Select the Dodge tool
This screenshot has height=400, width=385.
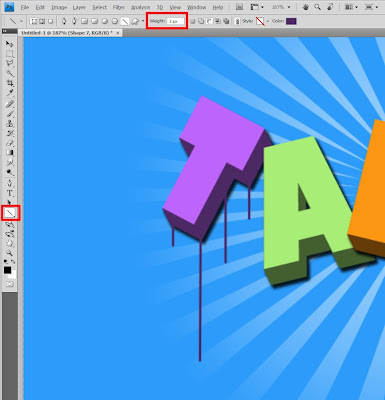coord(10,172)
